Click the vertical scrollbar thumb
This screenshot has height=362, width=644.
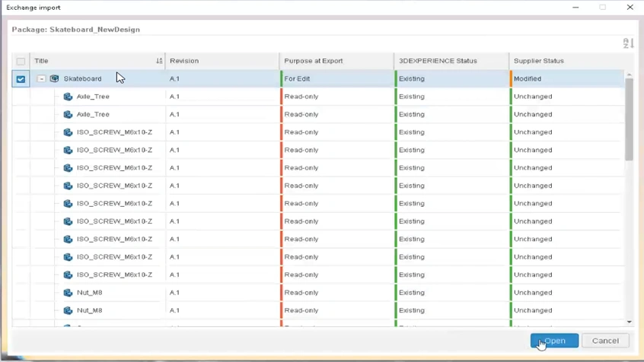tap(629, 119)
